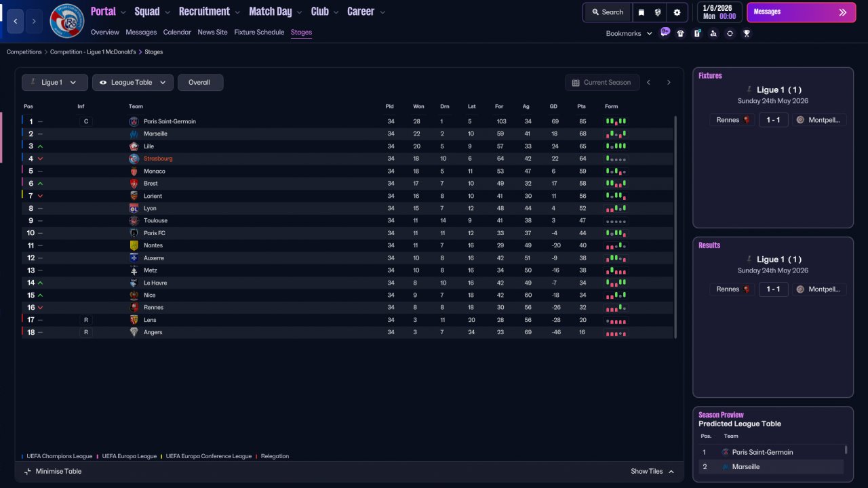The height and width of the screenshot is (488, 868).
Task: Click Paris Saint-Germain in Predicted League Table
Action: coord(762,452)
